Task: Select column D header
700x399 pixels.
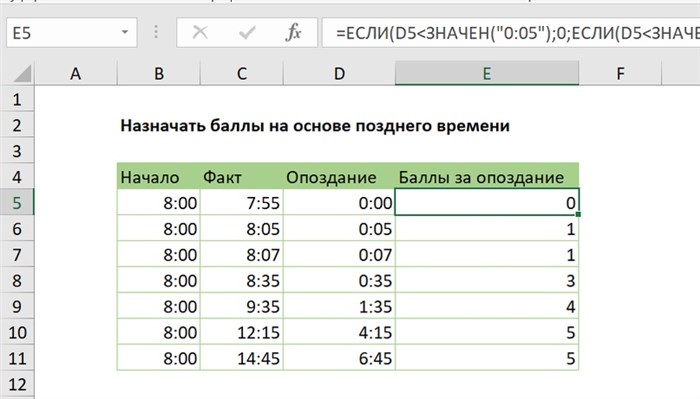Action: coord(339,74)
